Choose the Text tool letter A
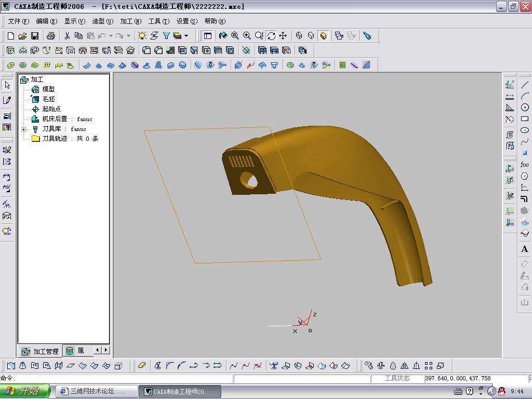The width and height of the screenshot is (532, 399). 525,249
